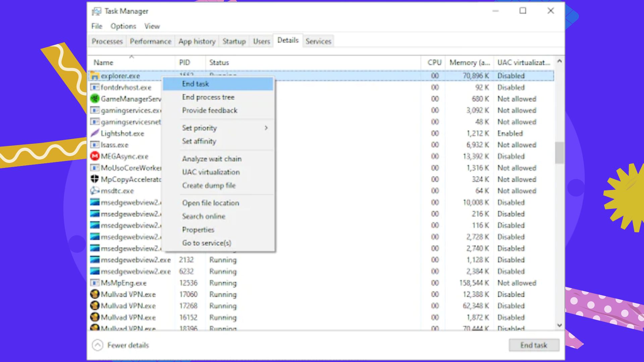Viewport: 644px width, 362px height.
Task: Click the MsMpEng.exe process icon
Action: point(95,283)
